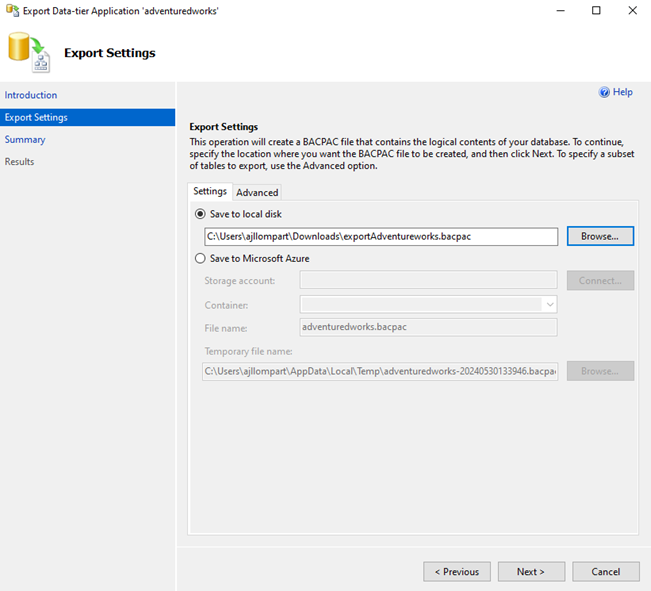
Task: Go to the Introduction step in sidebar
Action: pos(31,95)
